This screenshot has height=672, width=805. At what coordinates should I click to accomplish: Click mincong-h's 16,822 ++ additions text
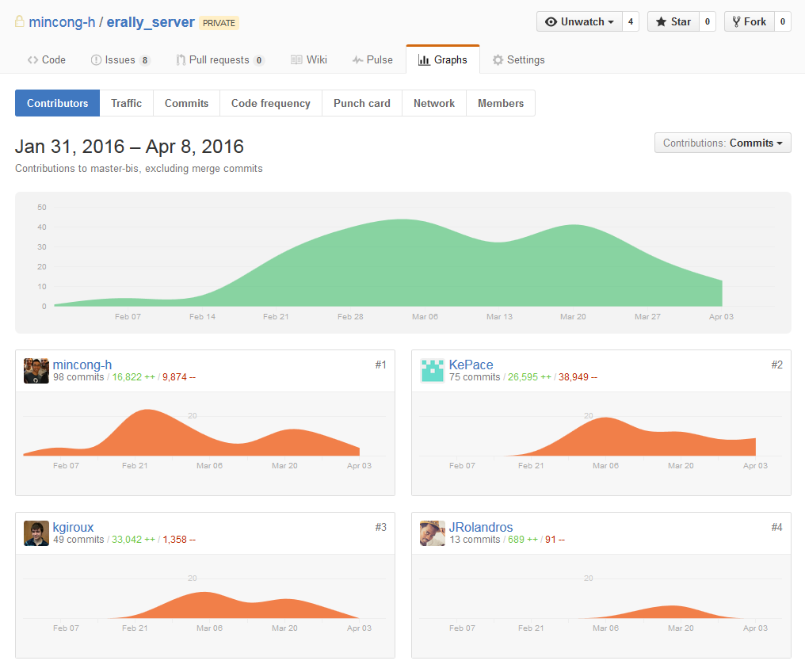[x=133, y=377]
